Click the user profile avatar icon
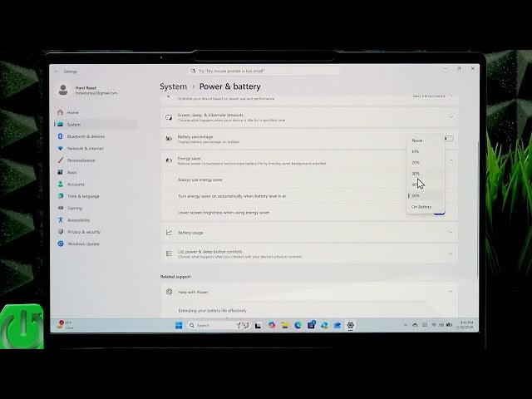 [x=63, y=91]
